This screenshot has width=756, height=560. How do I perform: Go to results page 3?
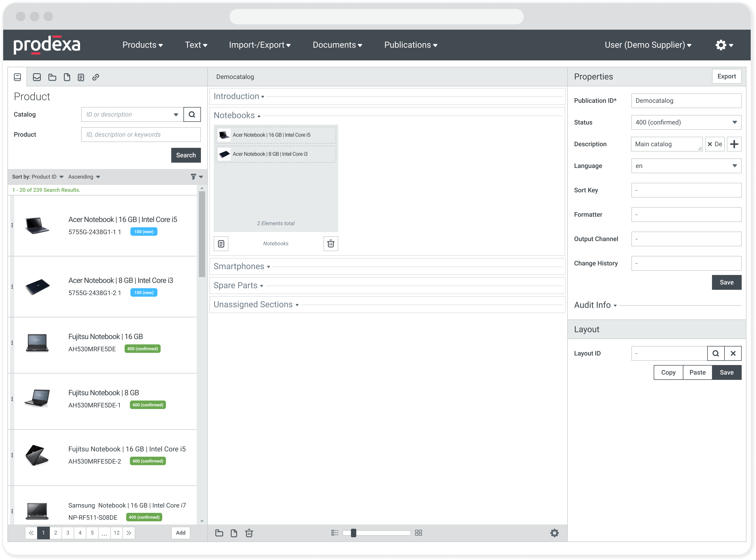(68, 533)
